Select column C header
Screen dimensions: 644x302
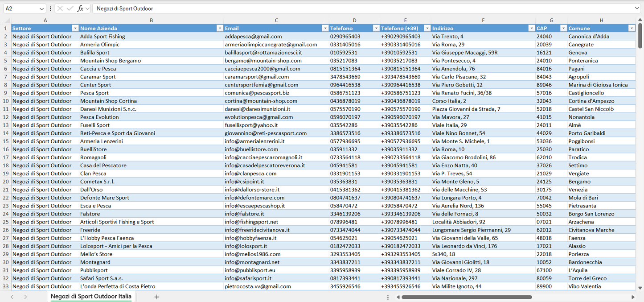[x=276, y=21]
